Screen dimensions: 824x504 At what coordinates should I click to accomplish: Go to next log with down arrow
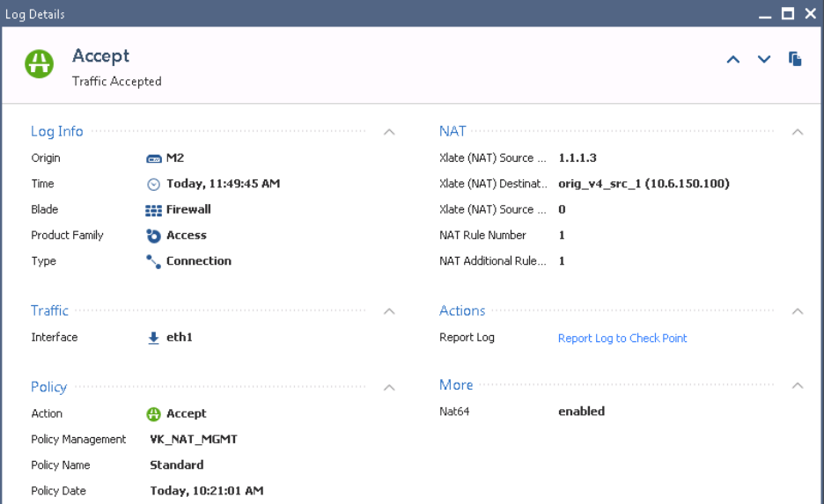point(763,59)
